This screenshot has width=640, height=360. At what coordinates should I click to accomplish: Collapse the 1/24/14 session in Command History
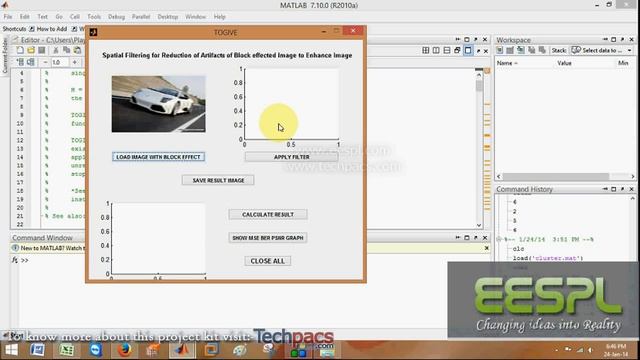[x=499, y=239]
